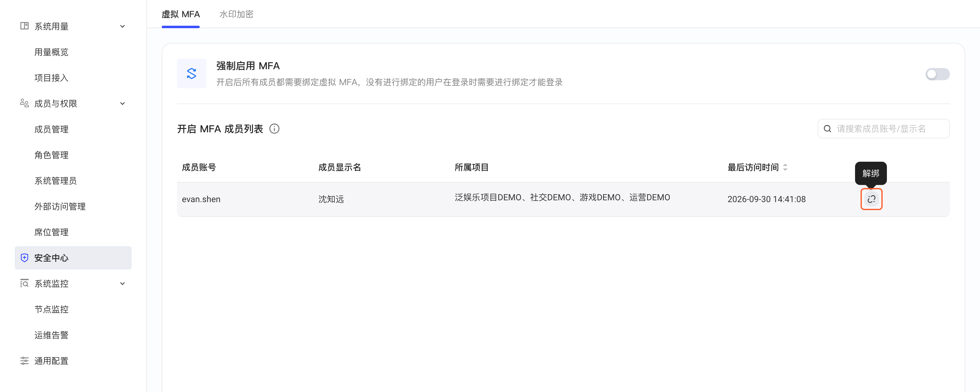Click the 2026-09-30 14:41:08 timestamp

pos(767,199)
